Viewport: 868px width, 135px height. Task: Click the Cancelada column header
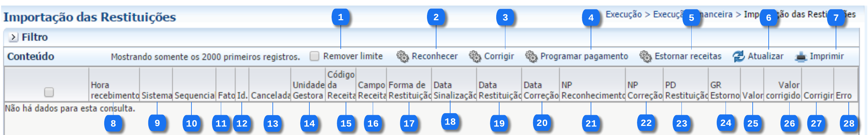pos(270,96)
